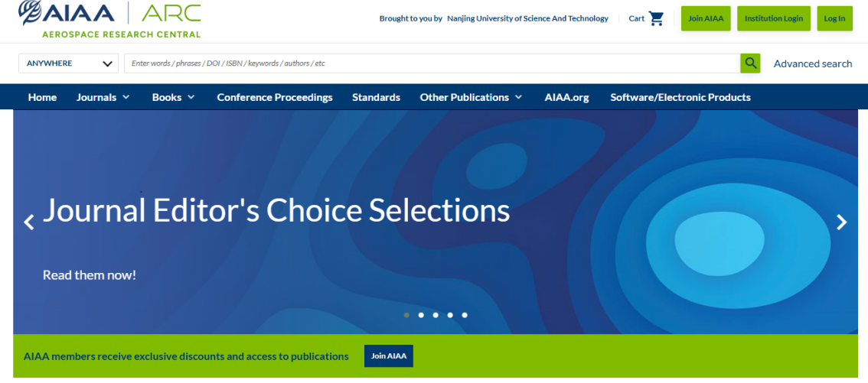Select the last carousel dot indicator

[465, 315]
